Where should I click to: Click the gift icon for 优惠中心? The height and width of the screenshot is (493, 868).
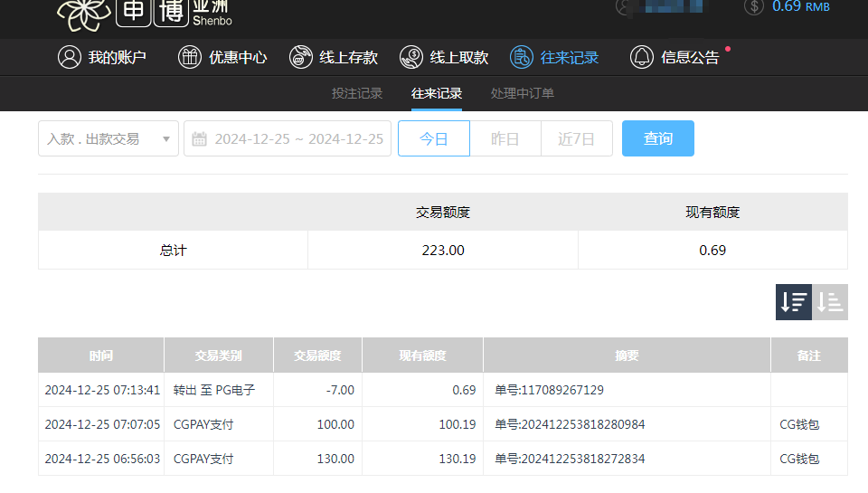(190, 57)
